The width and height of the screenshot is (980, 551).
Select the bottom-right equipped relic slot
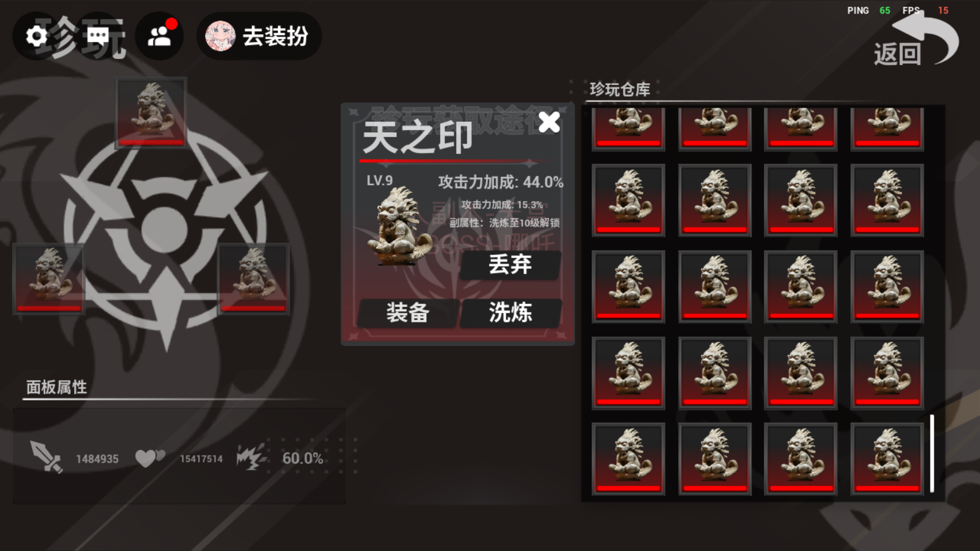pyautogui.click(x=253, y=279)
